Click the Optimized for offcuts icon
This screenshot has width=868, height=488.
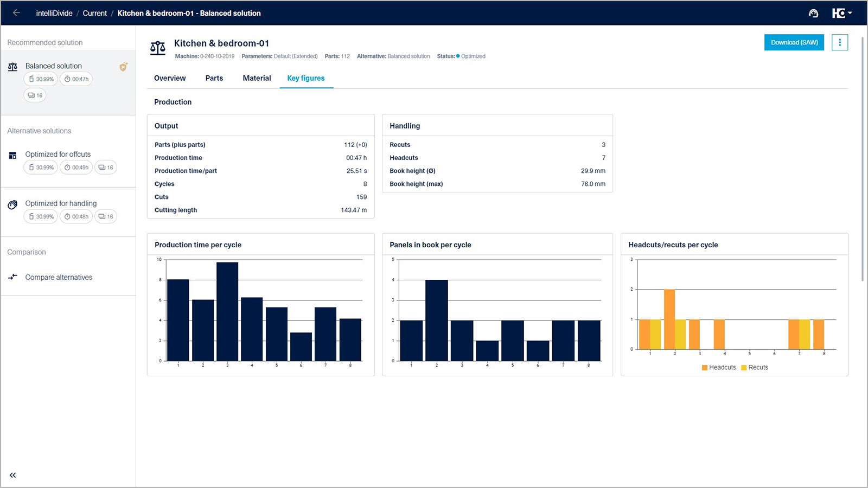pyautogui.click(x=13, y=156)
